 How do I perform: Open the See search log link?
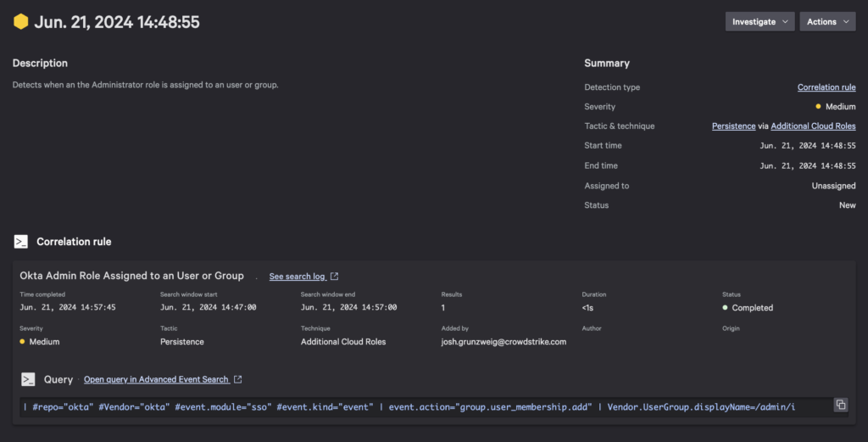pos(298,277)
